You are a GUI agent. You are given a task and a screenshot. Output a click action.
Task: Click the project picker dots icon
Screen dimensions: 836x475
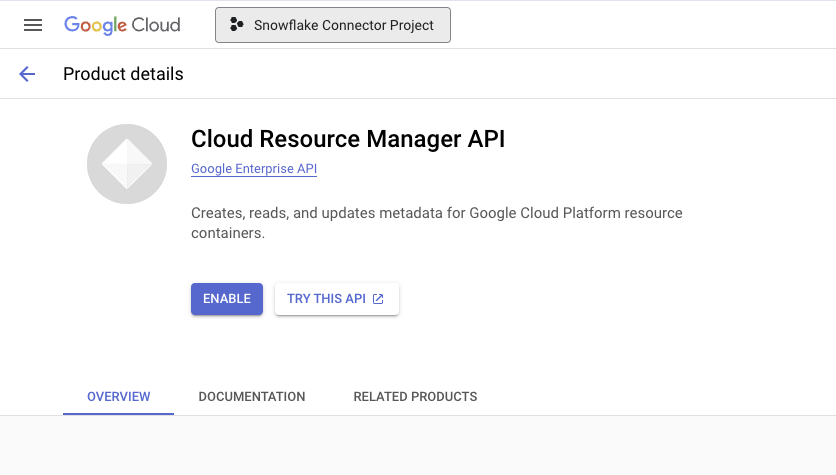[x=236, y=25]
